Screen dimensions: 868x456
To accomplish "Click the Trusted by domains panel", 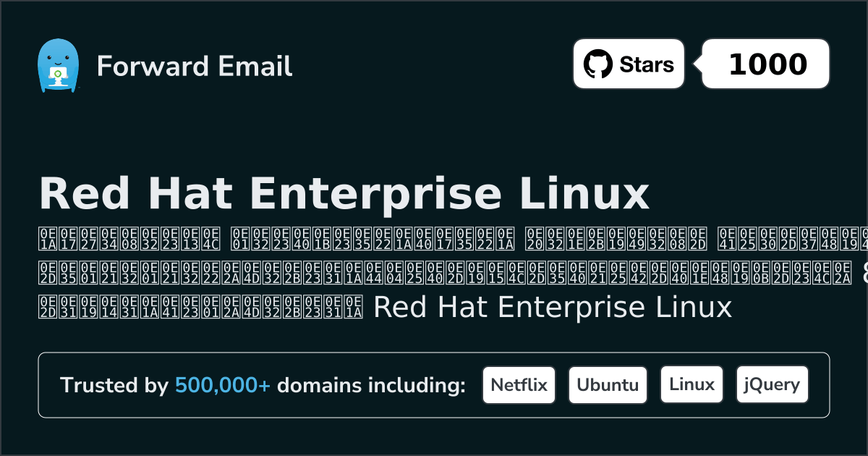I will (434, 384).
